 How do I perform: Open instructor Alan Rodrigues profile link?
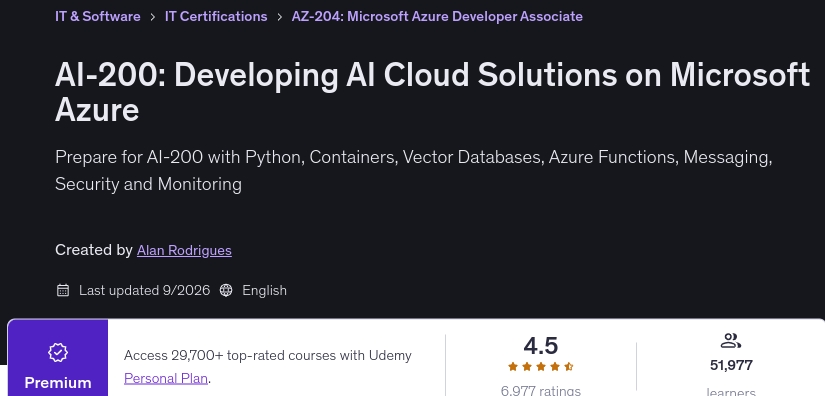point(184,250)
